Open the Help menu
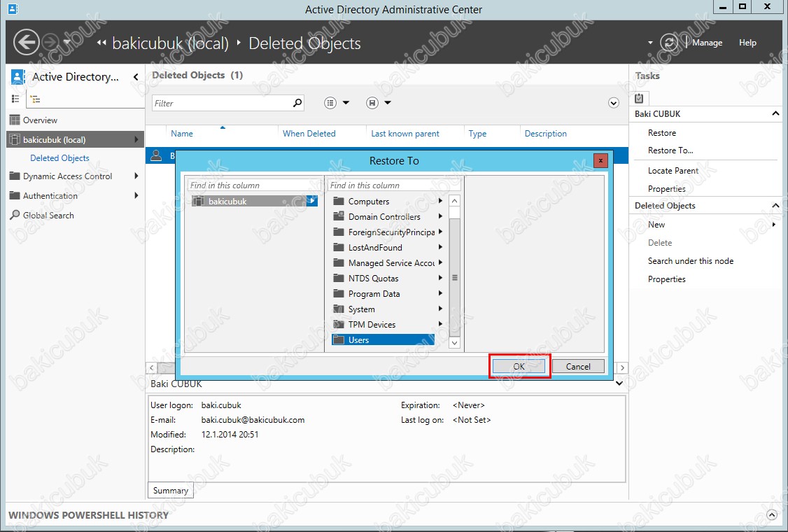The height and width of the screenshot is (532, 788). tap(747, 42)
